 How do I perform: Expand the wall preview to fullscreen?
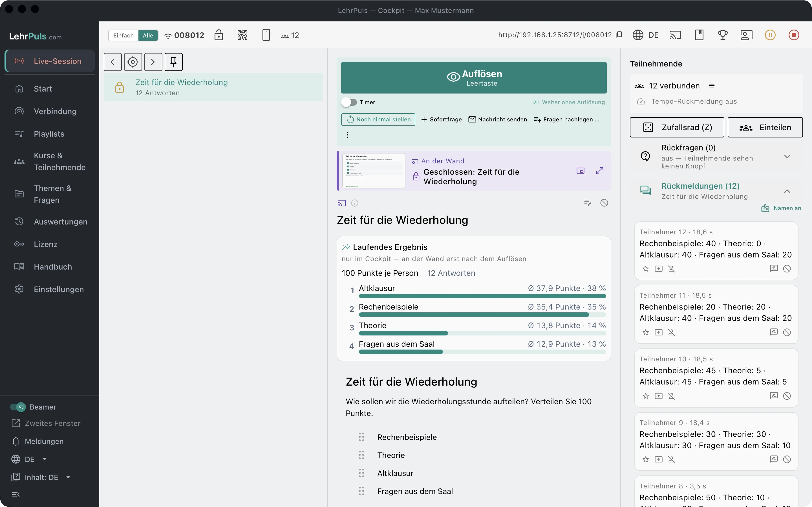[x=600, y=171]
